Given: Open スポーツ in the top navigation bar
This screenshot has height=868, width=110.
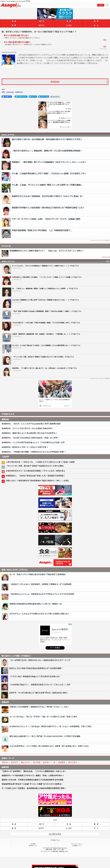Looking at the screenshot, I should coord(41,21).
